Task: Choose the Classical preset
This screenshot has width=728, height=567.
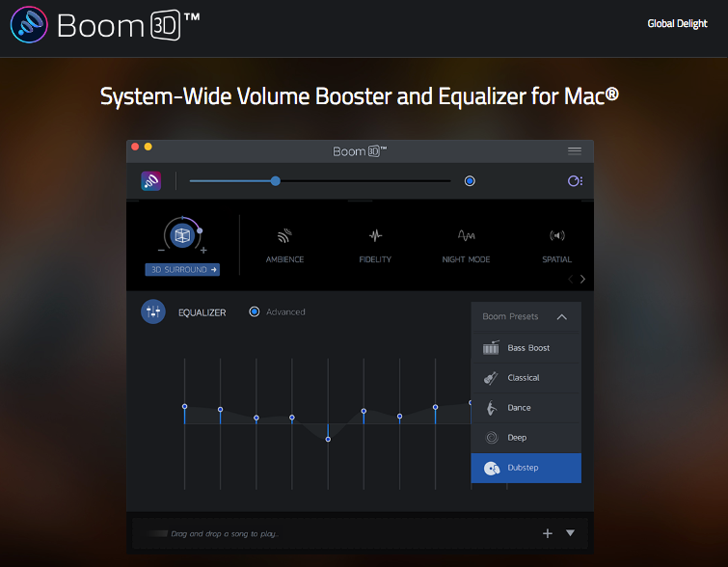Action: pyautogui.click(x=526, y=378)
